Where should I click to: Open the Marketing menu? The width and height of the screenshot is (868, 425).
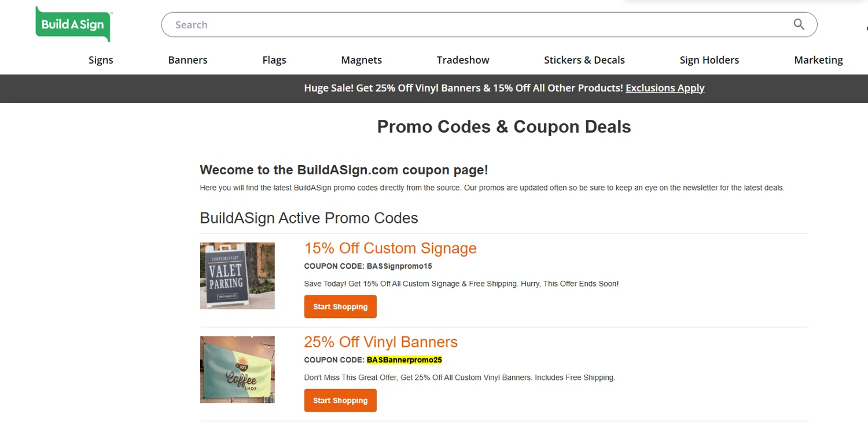click(x=818, y=60)
